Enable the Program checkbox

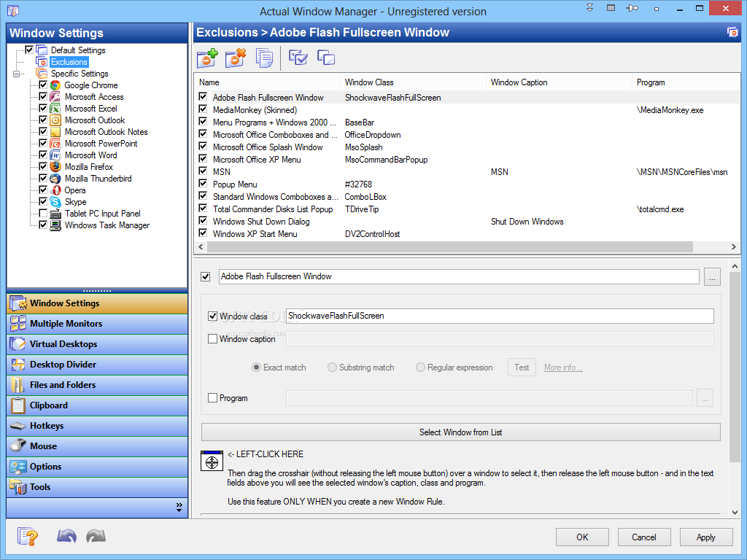click(x=213, y=397)
